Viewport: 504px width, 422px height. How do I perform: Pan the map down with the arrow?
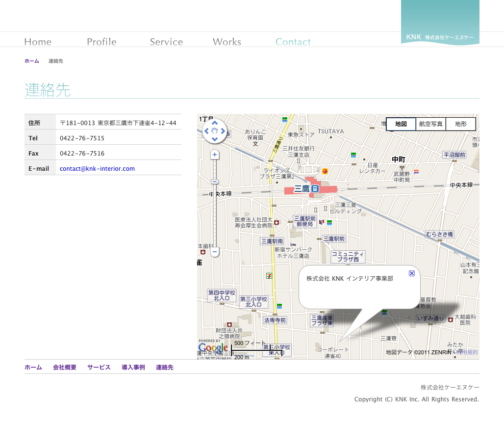pos(214,139)
